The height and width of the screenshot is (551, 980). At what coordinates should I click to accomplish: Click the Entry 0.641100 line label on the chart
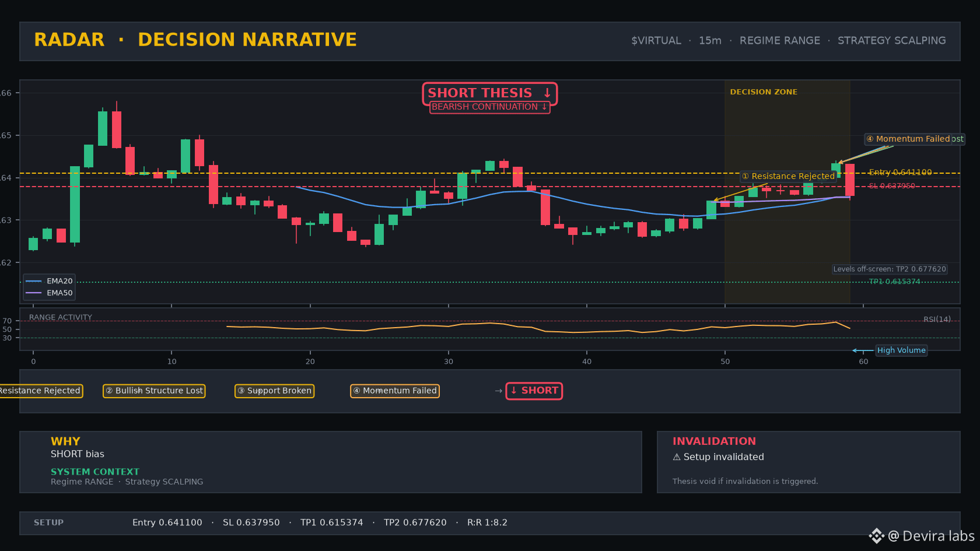pos(900,172)
